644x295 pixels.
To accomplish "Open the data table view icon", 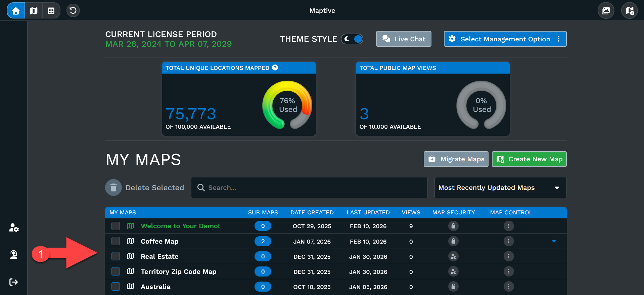I will pos(51,10).
